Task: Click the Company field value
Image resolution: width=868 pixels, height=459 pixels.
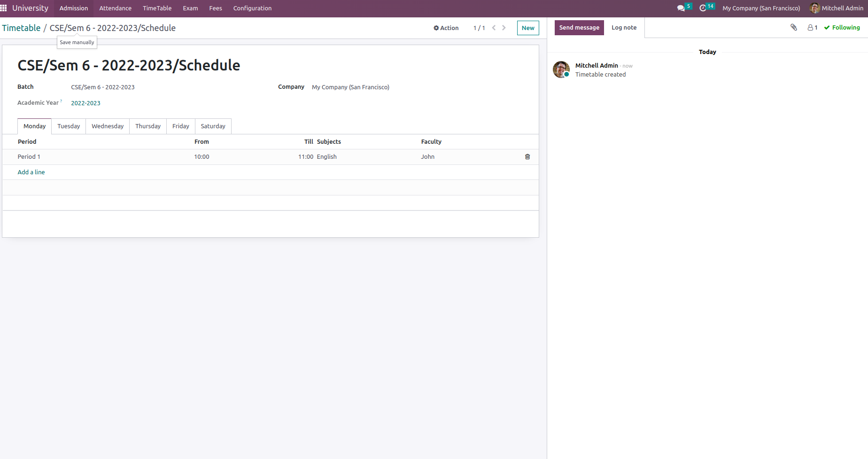Action: [350, 87]
